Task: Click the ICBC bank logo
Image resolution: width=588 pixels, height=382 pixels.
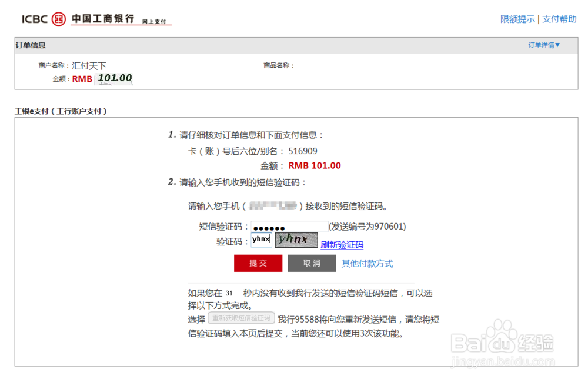Action: click(x=78, y=19)
